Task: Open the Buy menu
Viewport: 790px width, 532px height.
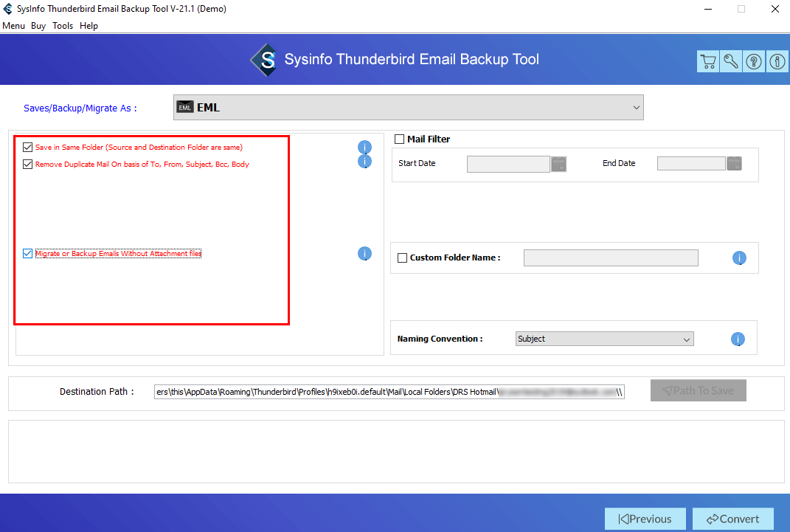Action: (x=38, y=26)
